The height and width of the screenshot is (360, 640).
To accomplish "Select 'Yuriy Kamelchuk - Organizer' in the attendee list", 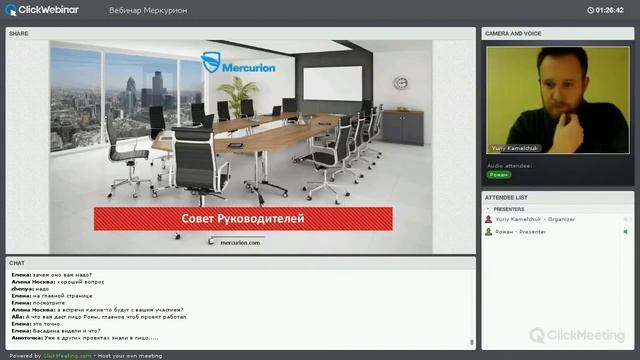I will click(x=535, y=219).
